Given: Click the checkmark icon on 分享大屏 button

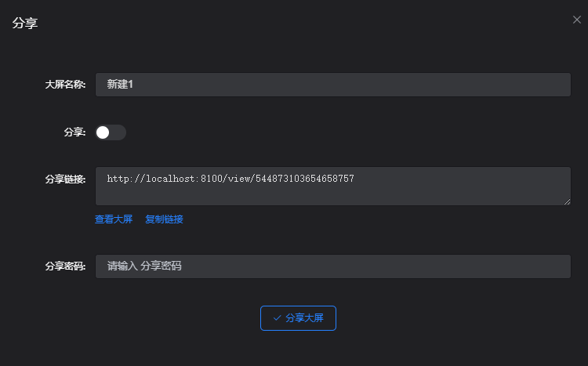Looking at the screenshot, I should (x=277, y=318).
